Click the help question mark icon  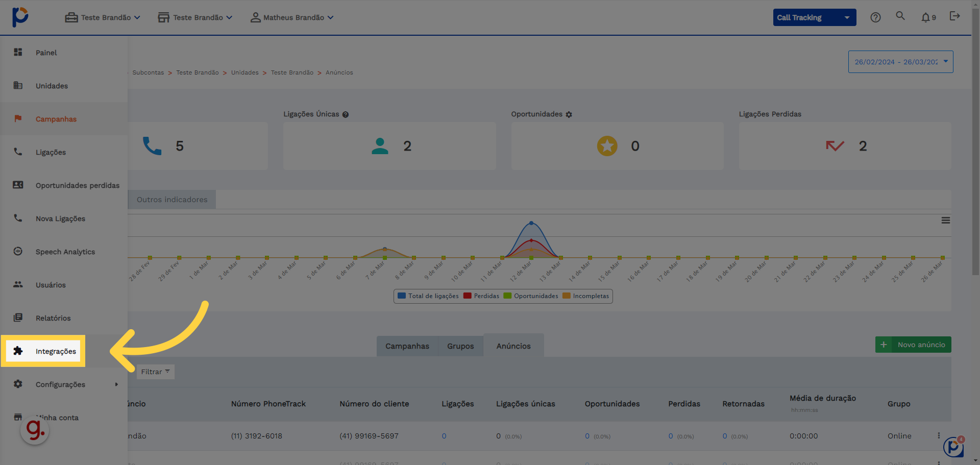[875, 17]
